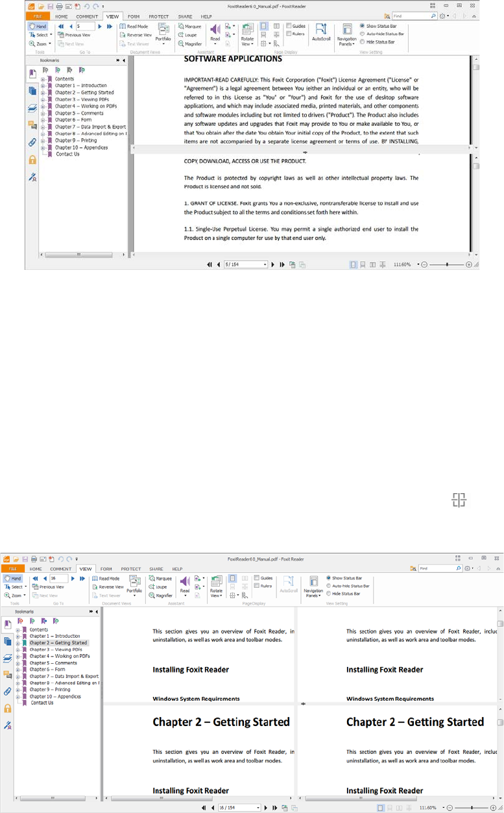Viewport: 504px width, 813px height.
Task: Click Reverse View in top window
Action: (136, 35)
